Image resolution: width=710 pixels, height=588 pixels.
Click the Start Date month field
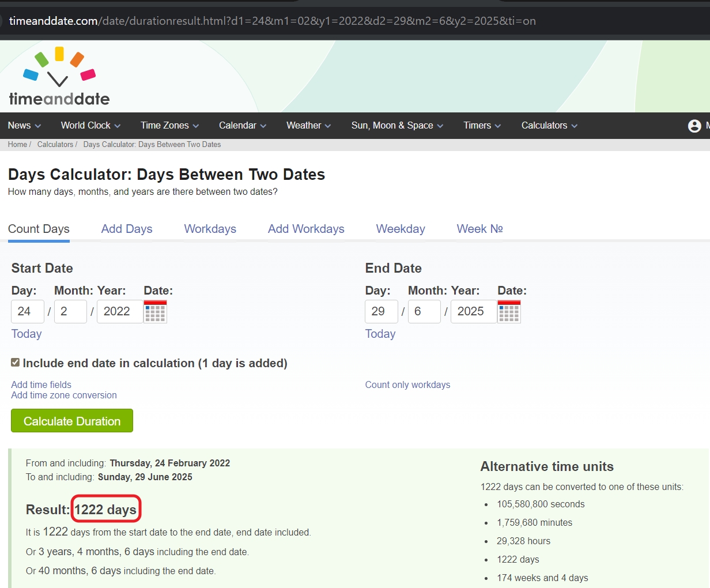[x=70, y=311]
